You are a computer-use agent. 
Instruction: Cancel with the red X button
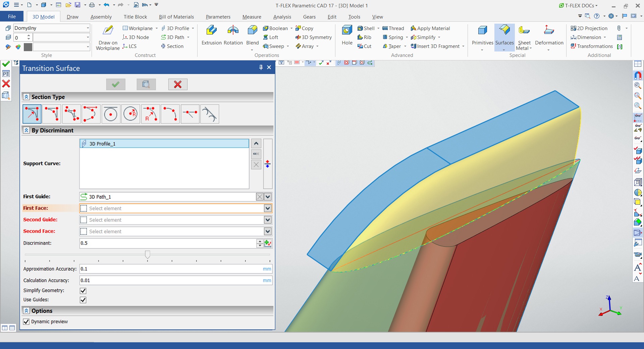pos(178,84)
